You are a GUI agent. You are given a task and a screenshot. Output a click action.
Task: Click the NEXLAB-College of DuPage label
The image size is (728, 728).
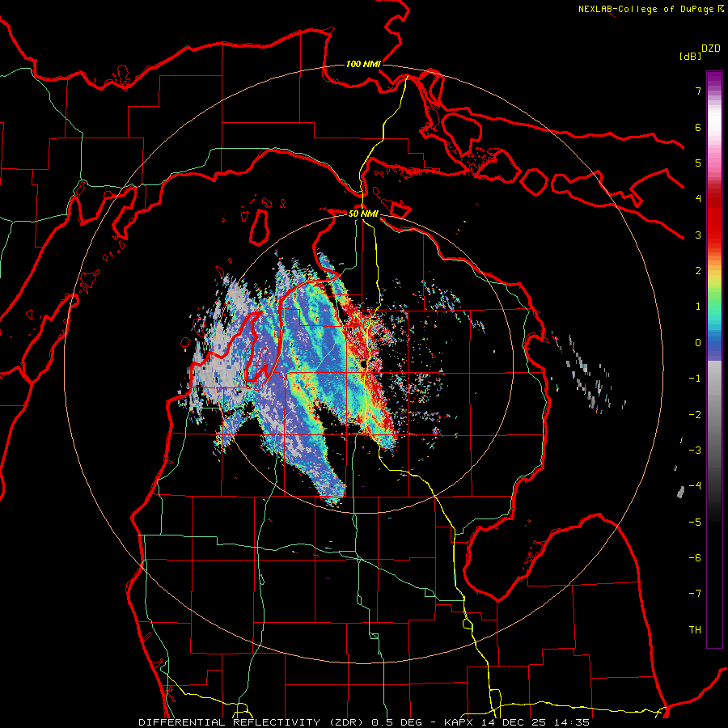650,9
